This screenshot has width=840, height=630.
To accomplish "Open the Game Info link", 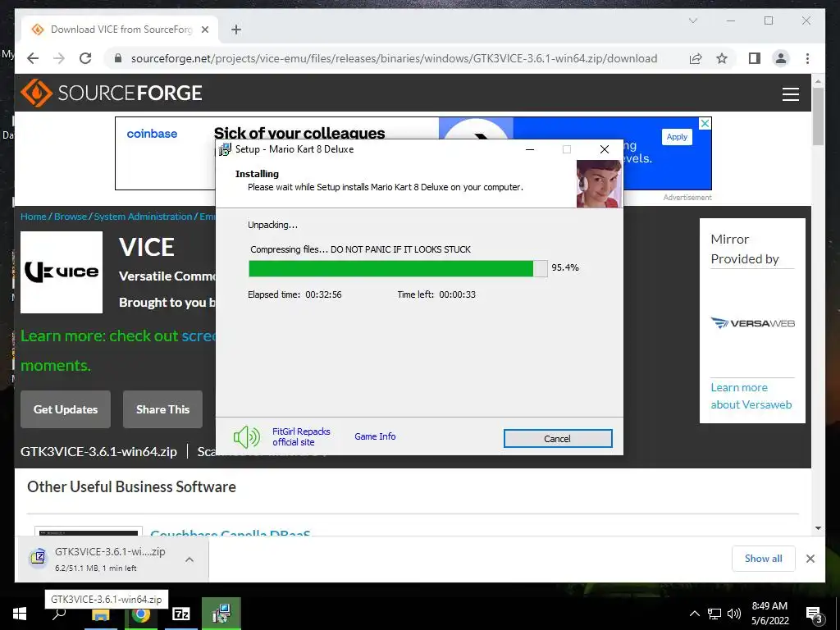I will click(x=375, y=436).
